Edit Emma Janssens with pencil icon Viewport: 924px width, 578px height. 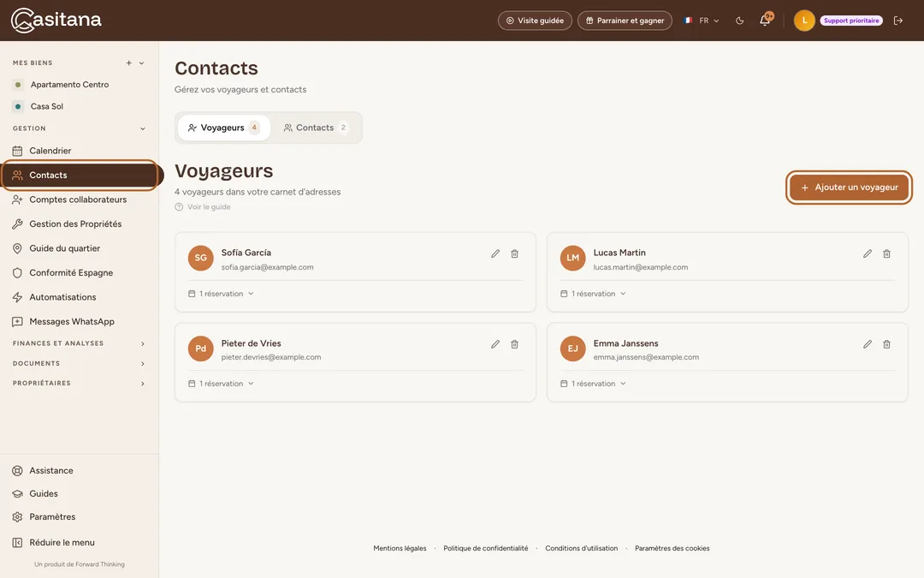(867, 344)
